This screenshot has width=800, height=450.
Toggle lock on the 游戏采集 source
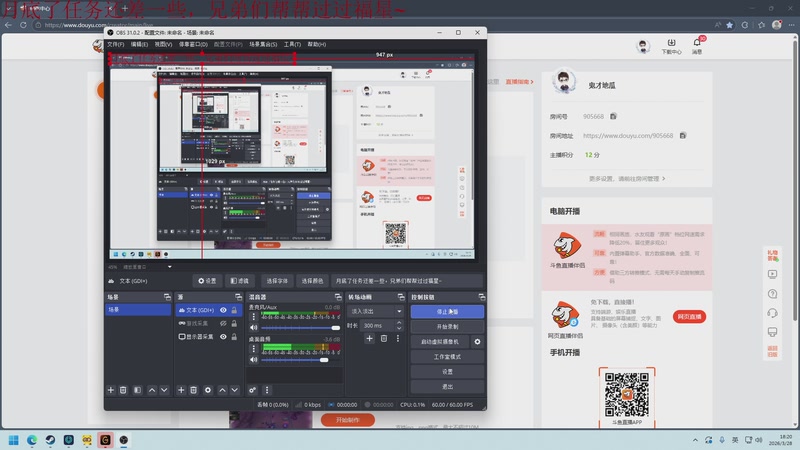234,323
